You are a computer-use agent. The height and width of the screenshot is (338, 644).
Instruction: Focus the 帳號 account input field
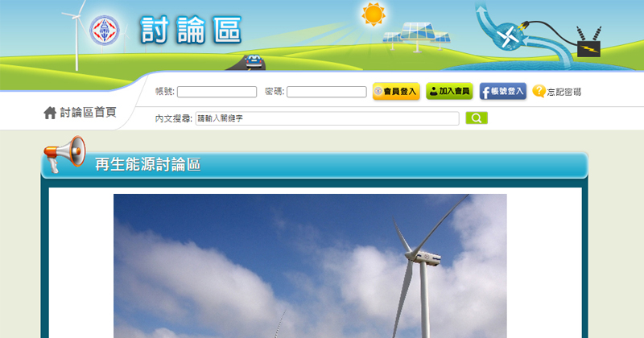pyautogui.click(x=217, y=92)
